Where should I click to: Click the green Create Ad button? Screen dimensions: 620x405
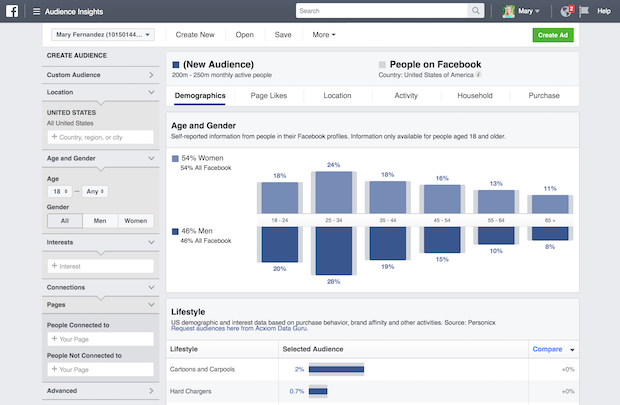(553, 34)
